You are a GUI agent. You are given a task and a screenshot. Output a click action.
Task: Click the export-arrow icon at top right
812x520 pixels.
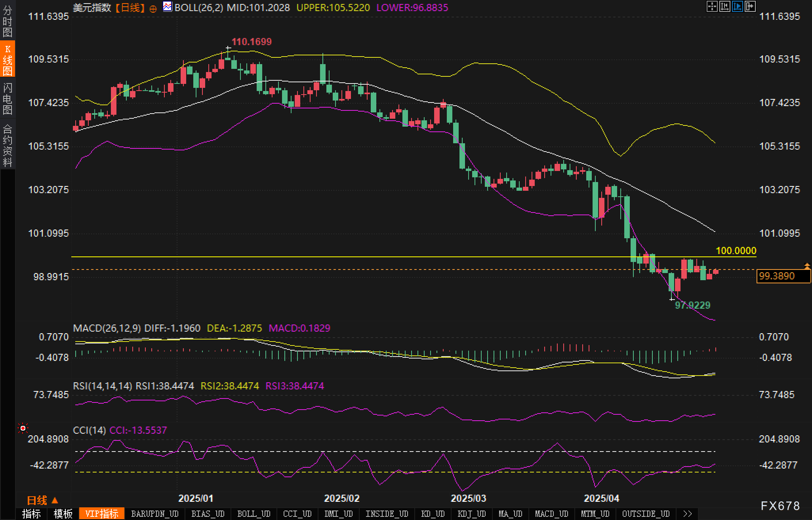point(750,6)
